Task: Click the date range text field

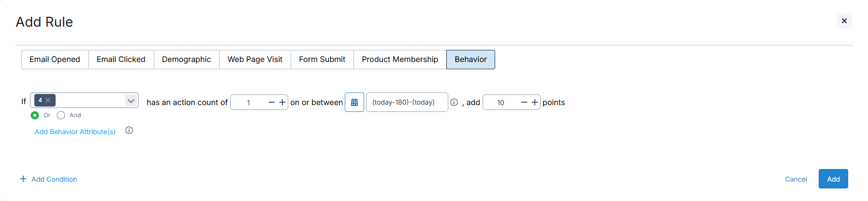Action: [x=406, y=102]
